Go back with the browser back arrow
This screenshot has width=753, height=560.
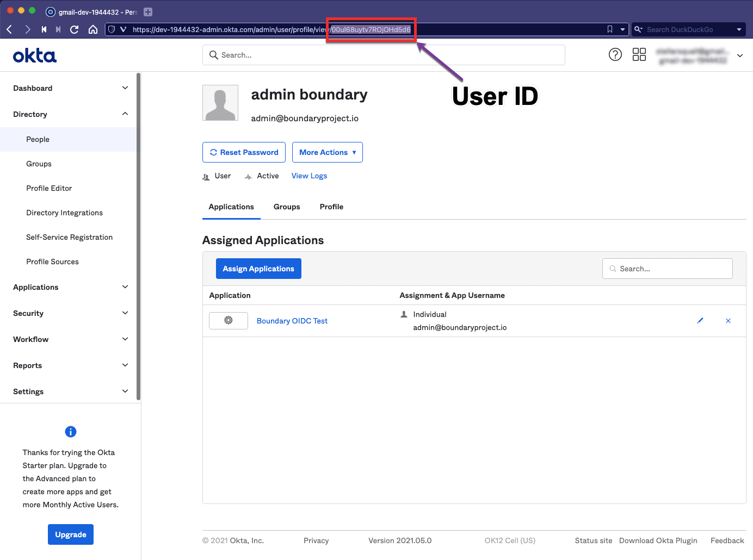(9, 29)
